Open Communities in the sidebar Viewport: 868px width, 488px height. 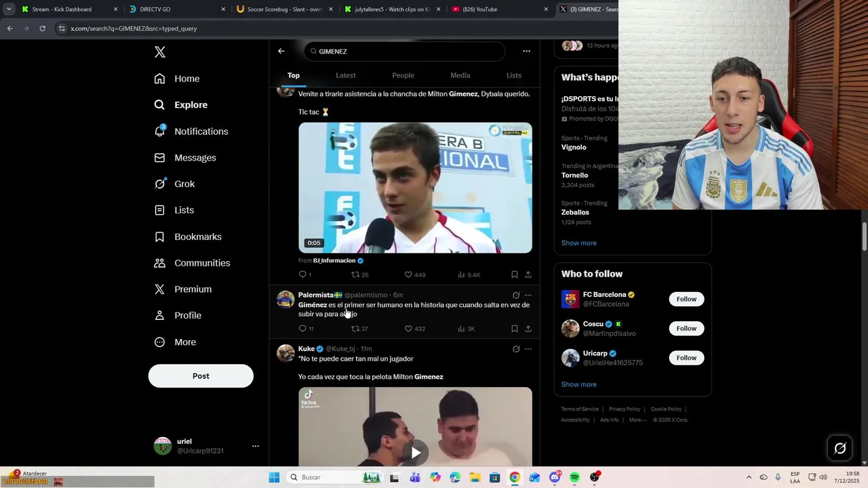tap(192, 263)
